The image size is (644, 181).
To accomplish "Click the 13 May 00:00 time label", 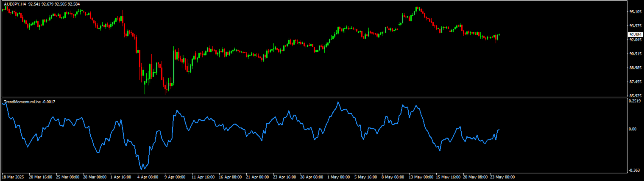I will click(421, 177).
